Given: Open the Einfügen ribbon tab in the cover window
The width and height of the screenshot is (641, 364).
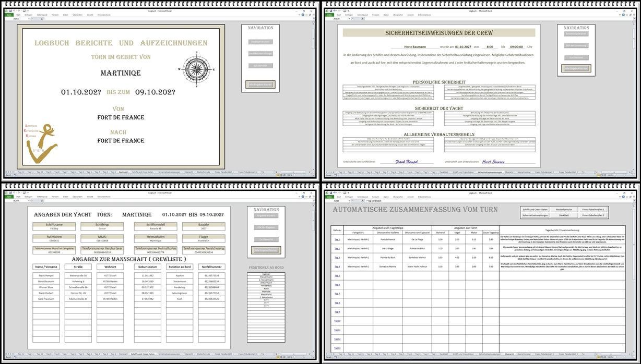Looking at the screenshot, I should coord(28,15).
